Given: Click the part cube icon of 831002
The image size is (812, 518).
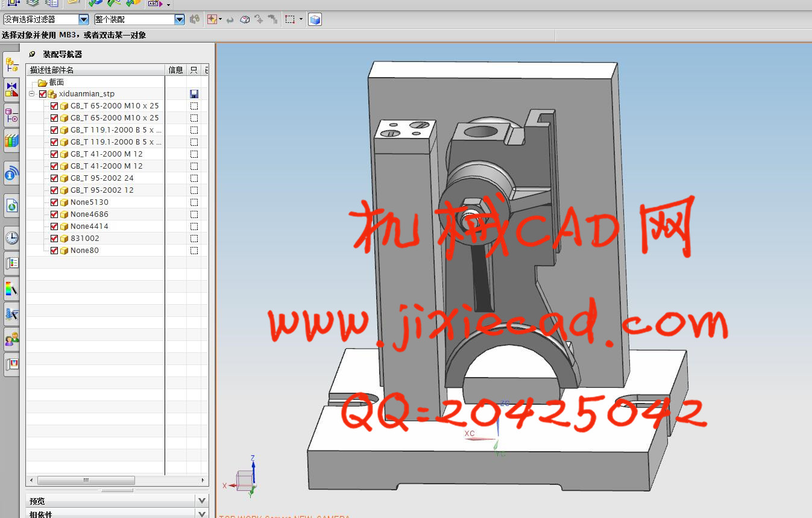Looking at the screenshot, I should pos(64,239).
